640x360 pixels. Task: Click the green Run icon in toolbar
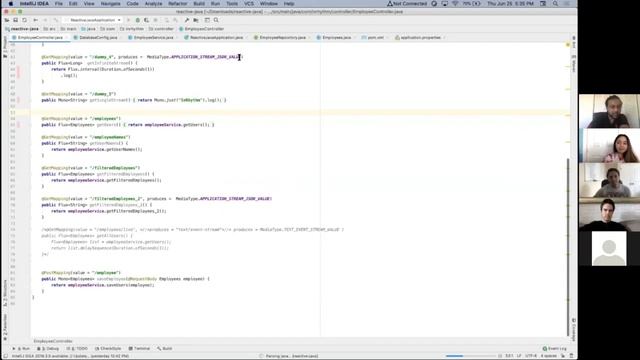[129, 20]
